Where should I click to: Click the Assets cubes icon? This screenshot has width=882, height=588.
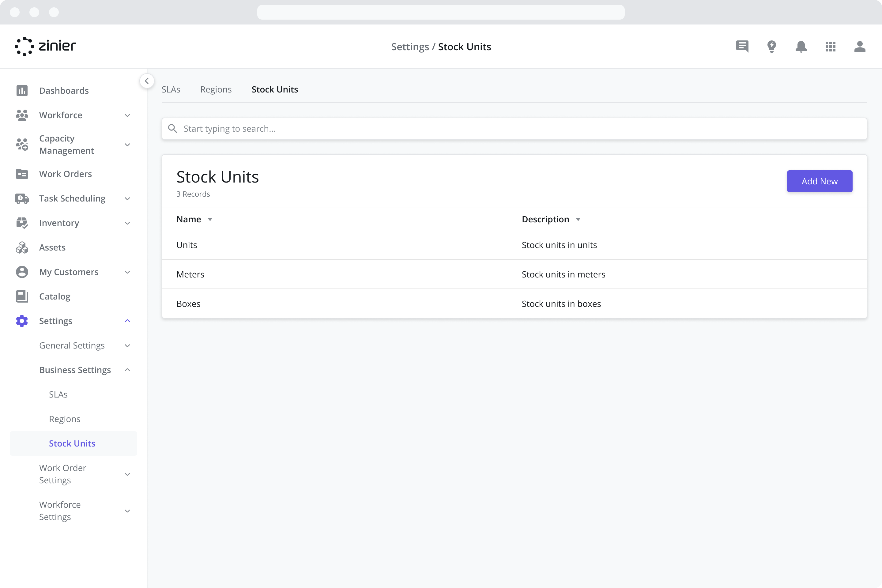tap(22, 247)
